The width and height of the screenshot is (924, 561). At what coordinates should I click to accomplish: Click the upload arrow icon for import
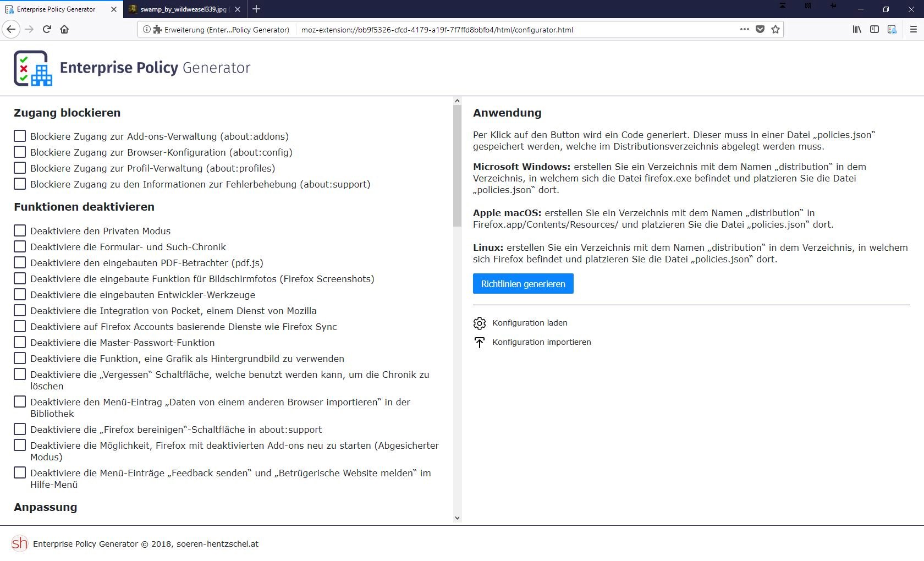[x=480, y=342]
